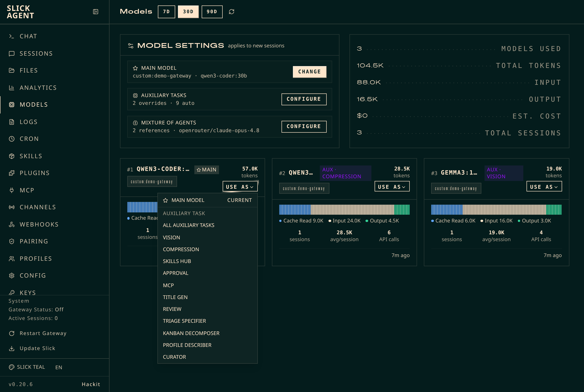Expand USE AS dropdown on Qwen3-Coder card
Screen dimensions: 584x392
(240, 186)
